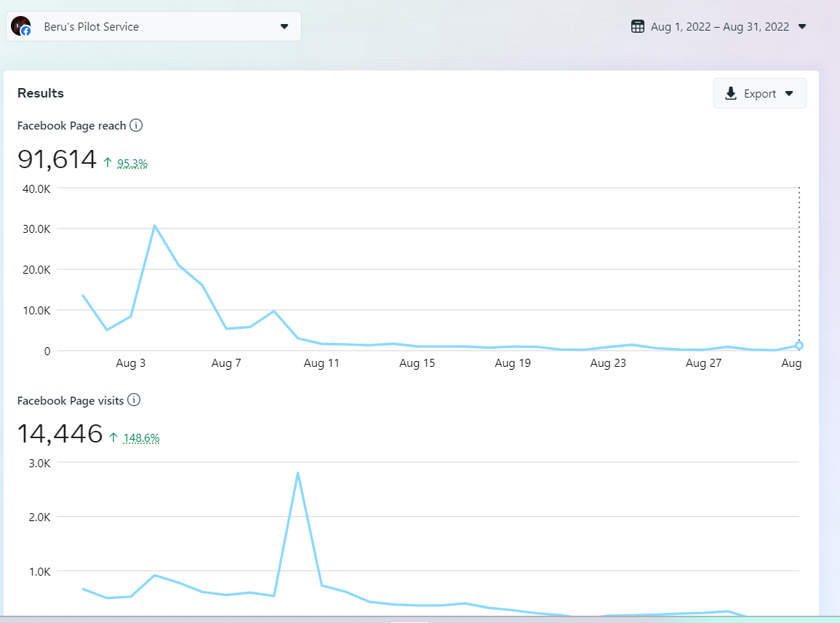
Task: Click the 91,614 page reach total
Action: (57, 159)
